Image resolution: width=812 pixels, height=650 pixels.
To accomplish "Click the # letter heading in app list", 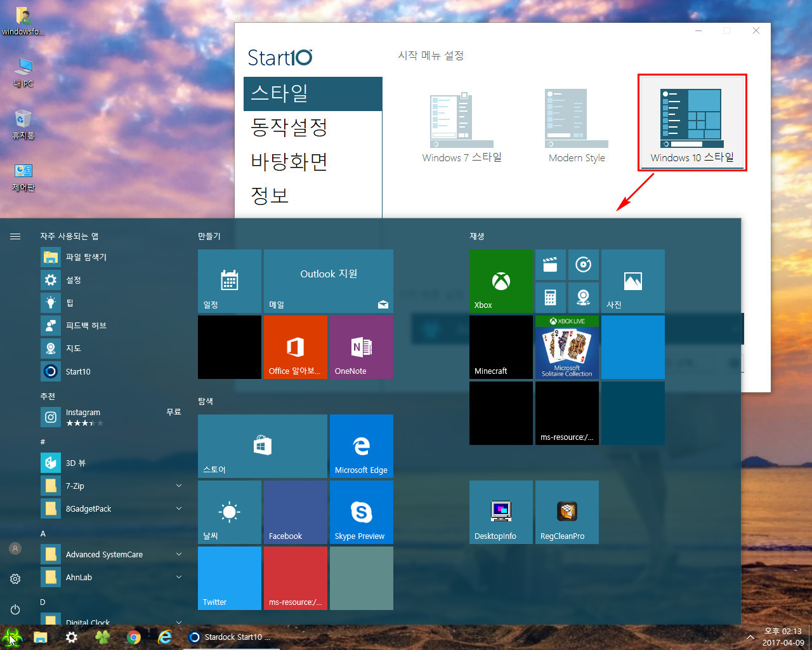I will pos(43,442).
